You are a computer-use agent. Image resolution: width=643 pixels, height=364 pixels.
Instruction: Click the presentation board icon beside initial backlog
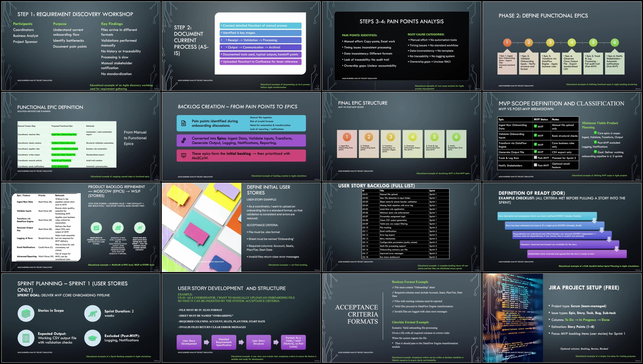click(x=183, y=156)
